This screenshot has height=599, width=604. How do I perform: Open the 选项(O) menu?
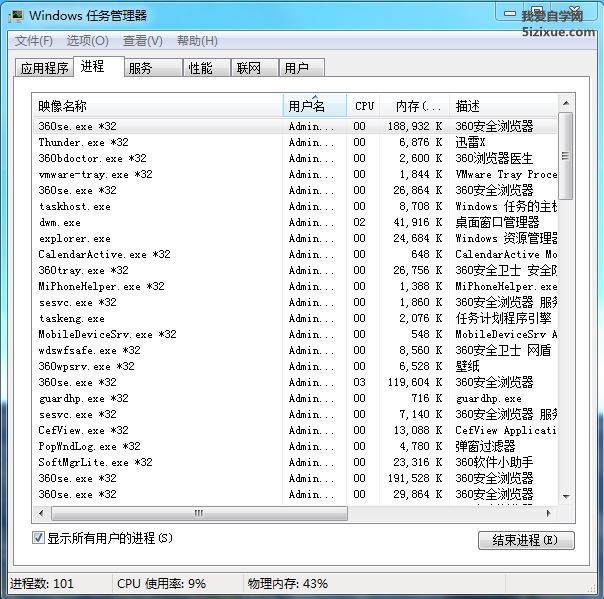point(87,40)
